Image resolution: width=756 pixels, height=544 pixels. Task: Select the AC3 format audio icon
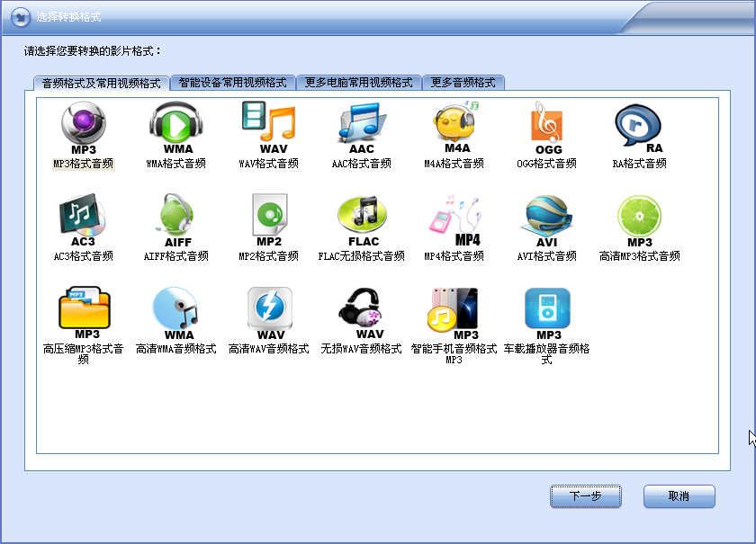[x=83, y=218]
